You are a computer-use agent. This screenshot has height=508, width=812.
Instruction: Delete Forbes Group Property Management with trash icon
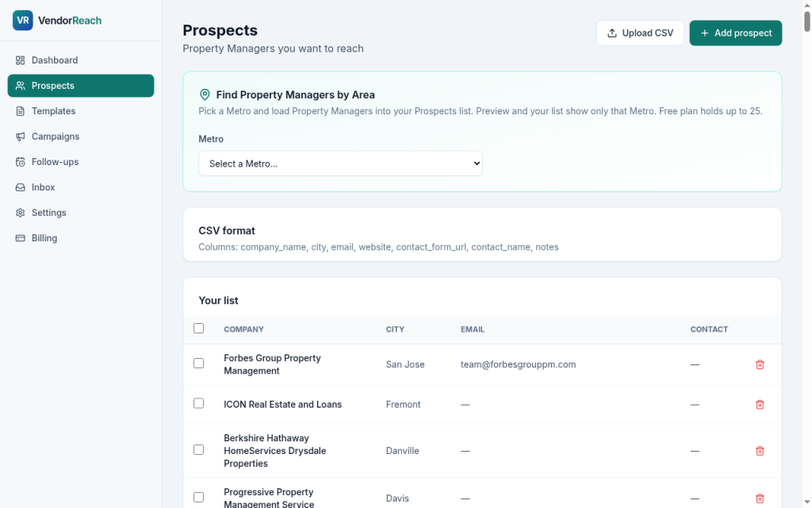click(760, 364)
